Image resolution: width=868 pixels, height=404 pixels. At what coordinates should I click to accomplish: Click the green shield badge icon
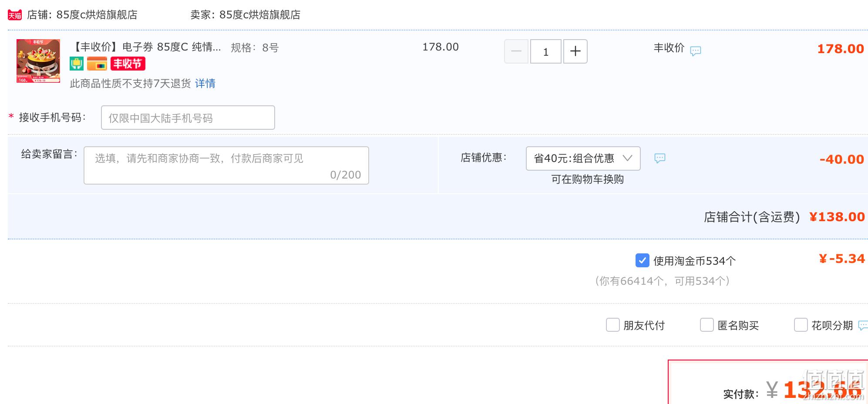pos(77,64)
